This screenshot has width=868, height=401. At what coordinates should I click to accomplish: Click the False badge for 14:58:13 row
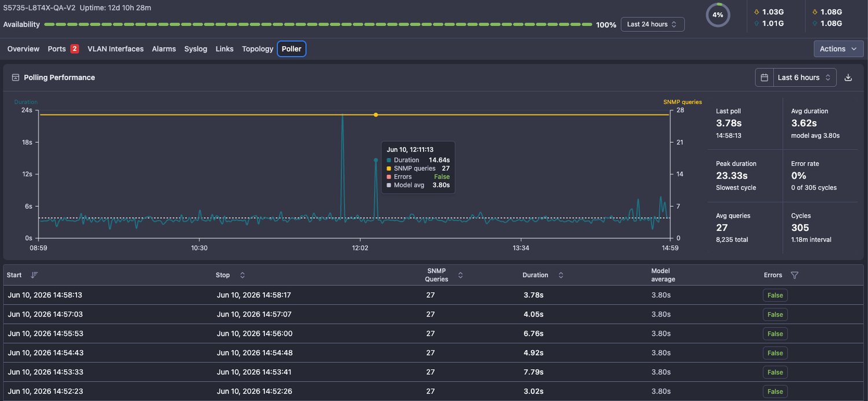tap(775, 296)
